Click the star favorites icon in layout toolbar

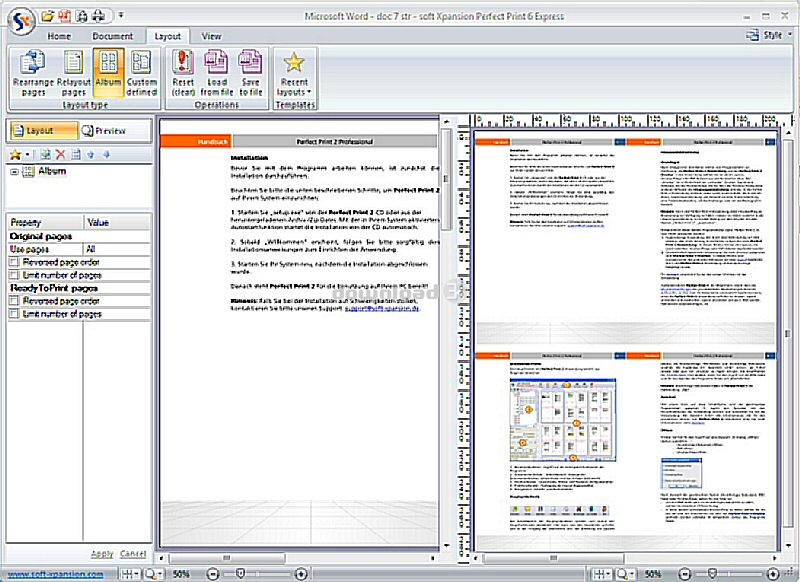click(x=16, y=155)
